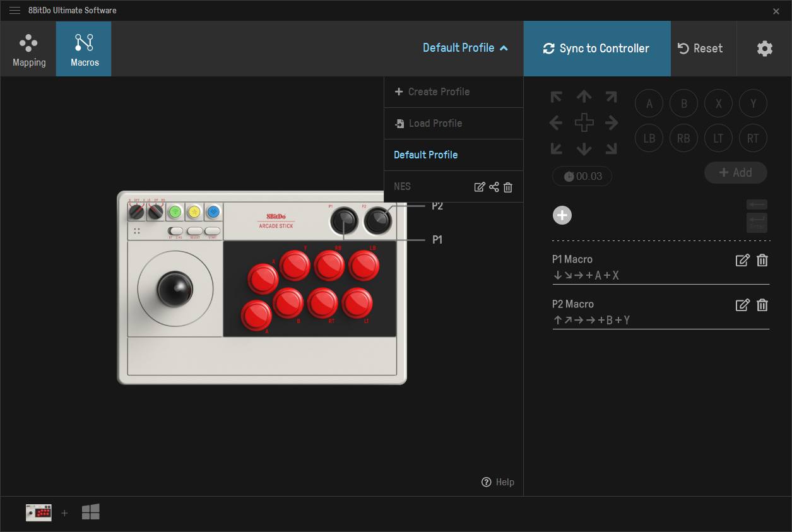Click the round white plus button
This screenshot has height=532, width=792.
(562, 216)
